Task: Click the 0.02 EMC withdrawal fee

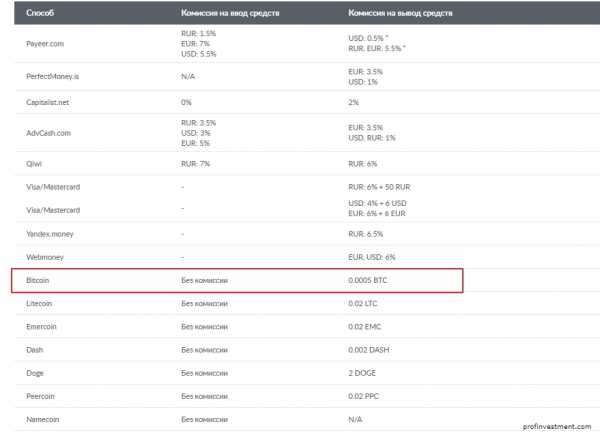Action: tap(365, 326)
